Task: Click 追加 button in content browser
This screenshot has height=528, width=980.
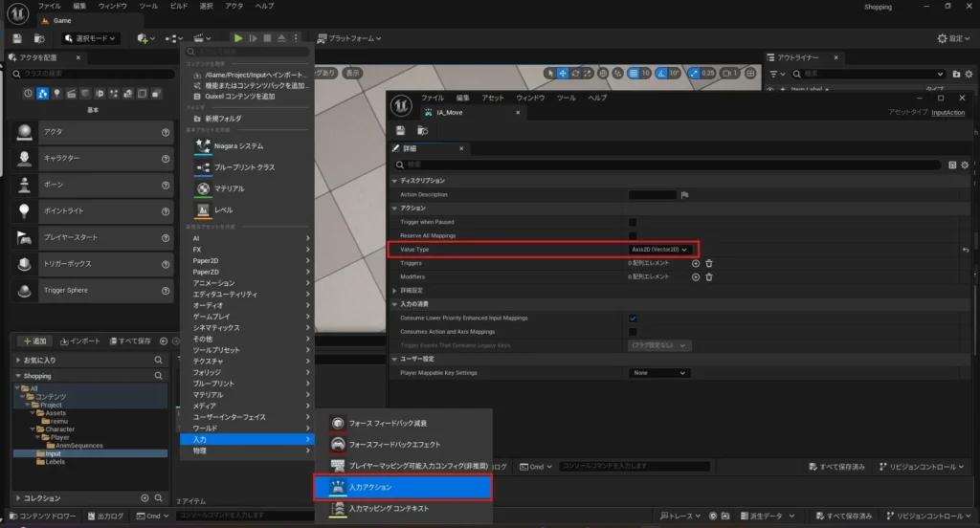Action: tap(34, 341)
